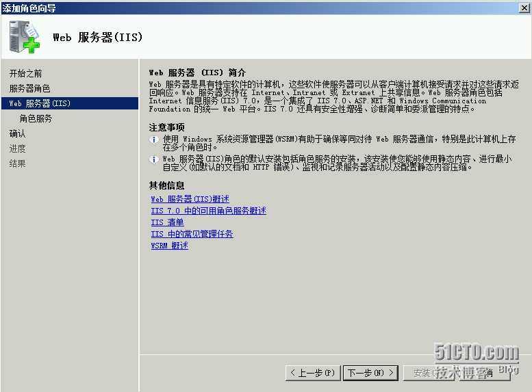
Task: Click the Web 服务器(IIS) page title
Action: (98, 38)
